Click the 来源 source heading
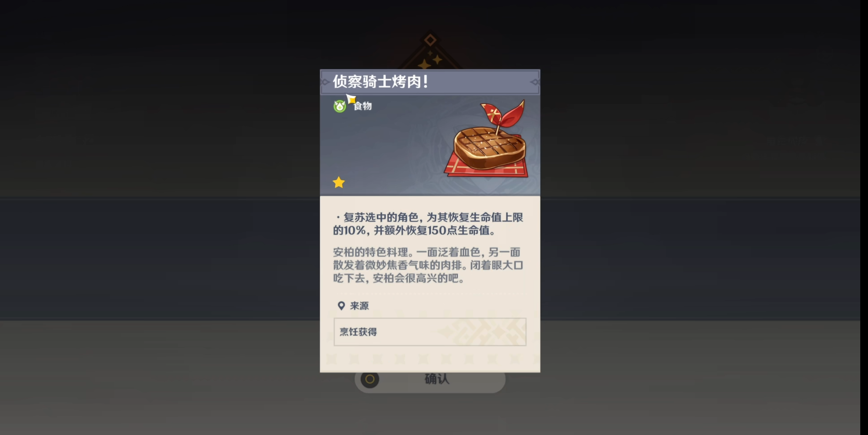 tap(359, 306)
